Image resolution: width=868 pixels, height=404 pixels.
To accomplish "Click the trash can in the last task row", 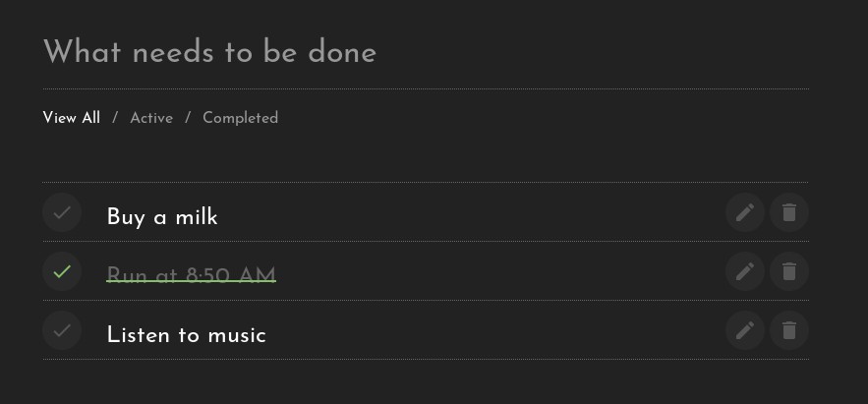I will pyautogui.click(x=788, y=330).
